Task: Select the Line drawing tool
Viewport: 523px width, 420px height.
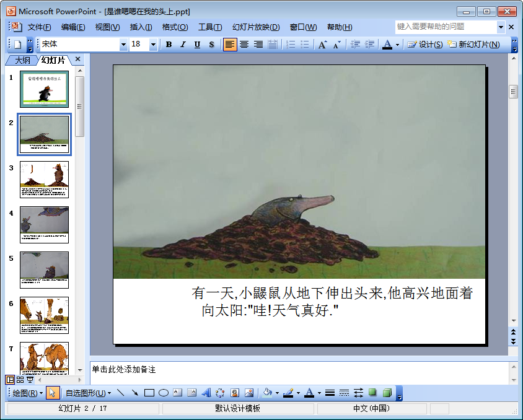Action: tap(121, 393)
